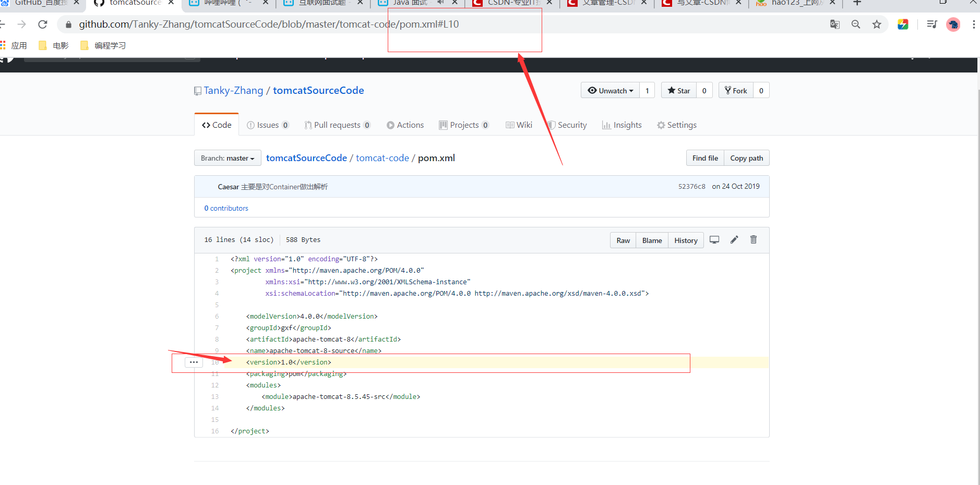Expand the Unwatch dropdown

610,90
